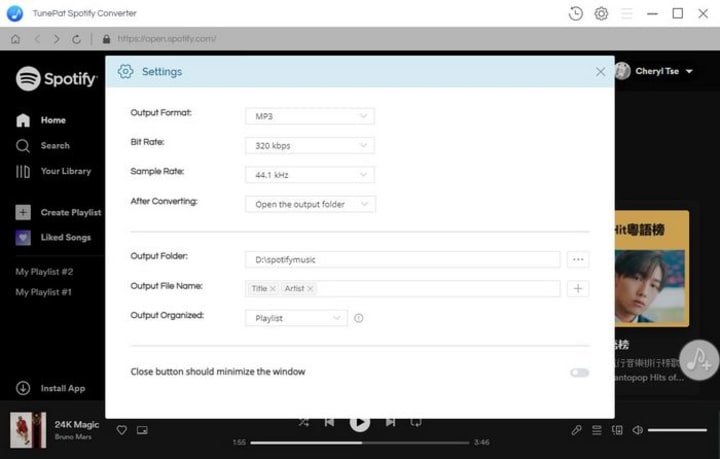
Task: Navigate forward in the browser bar
Action: pyautogui.click(x=56, y=39)
